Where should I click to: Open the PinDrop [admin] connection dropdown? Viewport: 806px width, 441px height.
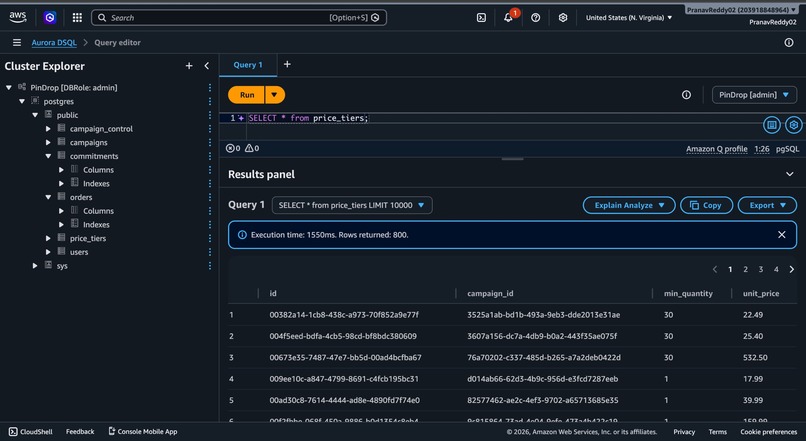(x=754, y=95)
